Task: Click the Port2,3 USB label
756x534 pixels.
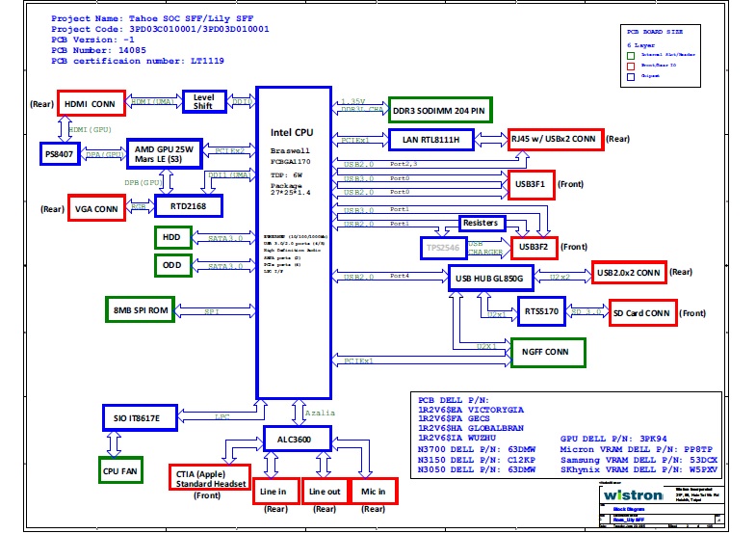Action: click(x=404, y=164)
